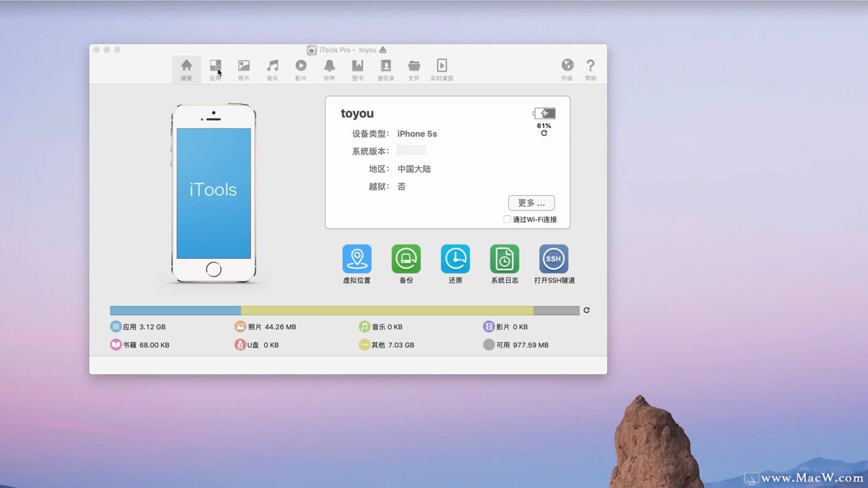Click the 更多 ... button
The height and width of the screenshot is (488, 868).
pyautogui.click(x=531, y=203)
